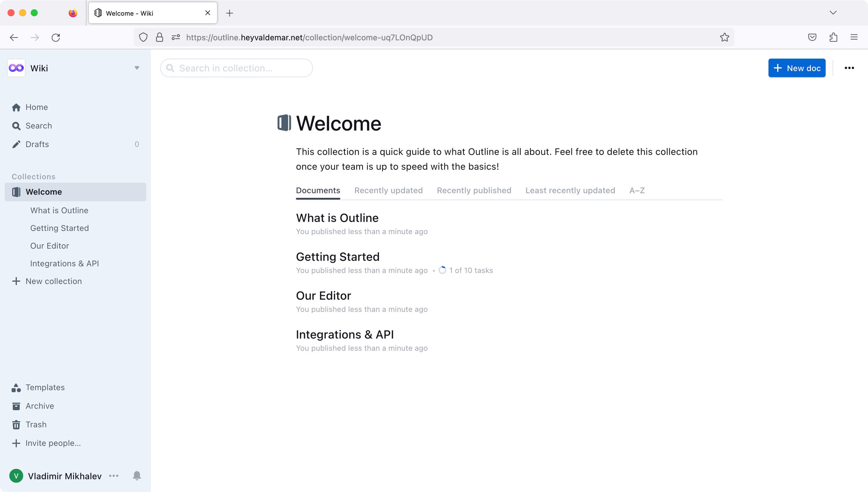Close the Welcome - Wiki tab
The width and height of the screenshot is (868, 492).
point(208,13)
